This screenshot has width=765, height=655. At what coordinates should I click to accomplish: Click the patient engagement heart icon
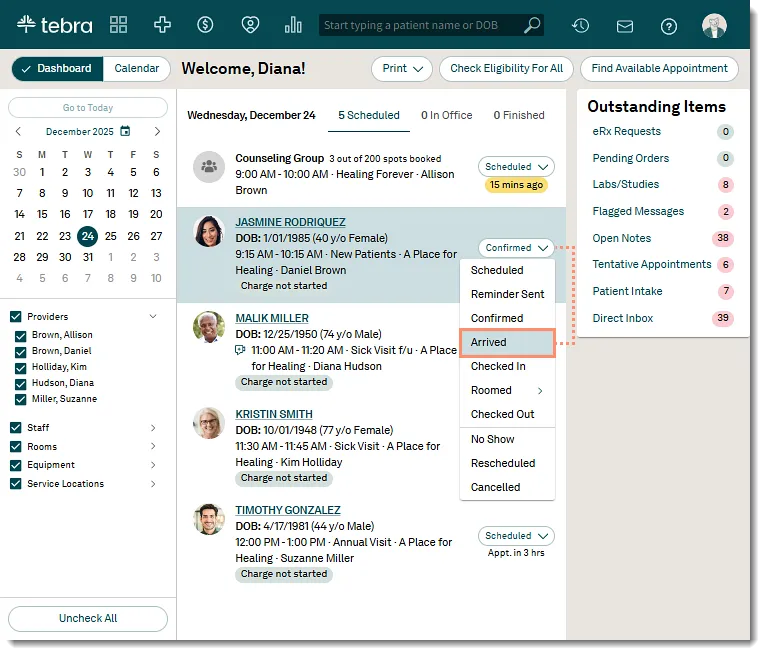250,24
